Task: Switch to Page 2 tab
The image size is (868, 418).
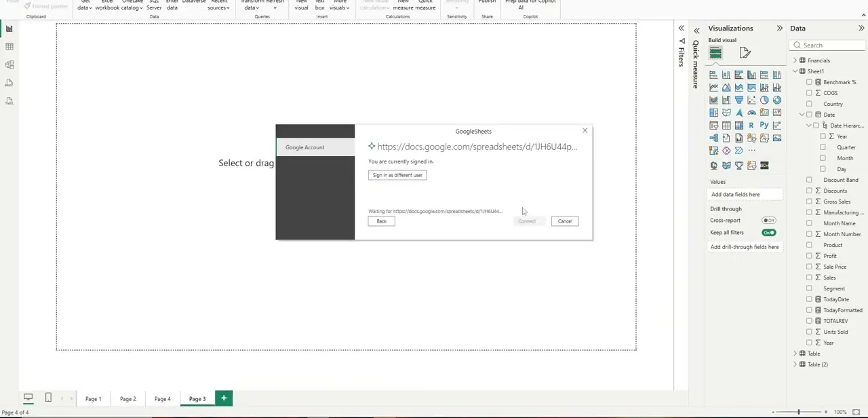Action: point(127,399)
